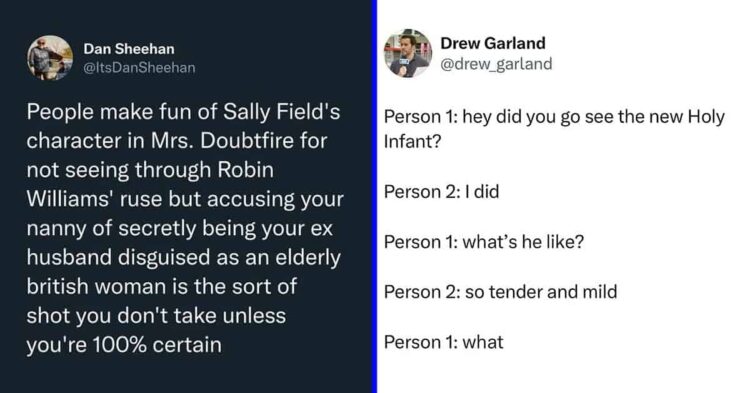Click the first line mentioning 'the new Holy'

click(x=554, y=117)
